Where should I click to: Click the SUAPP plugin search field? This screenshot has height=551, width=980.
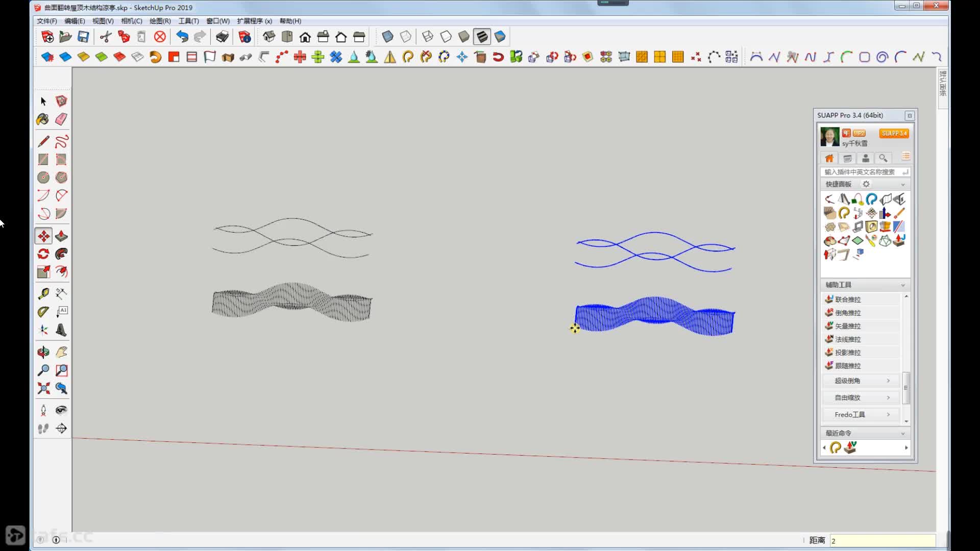tap(865, 172)
